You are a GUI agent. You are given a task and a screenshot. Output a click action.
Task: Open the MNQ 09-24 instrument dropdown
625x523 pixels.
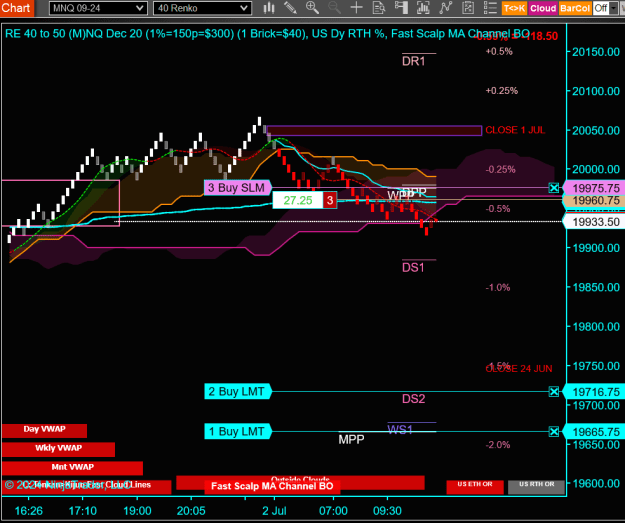[x=98, y=8]
